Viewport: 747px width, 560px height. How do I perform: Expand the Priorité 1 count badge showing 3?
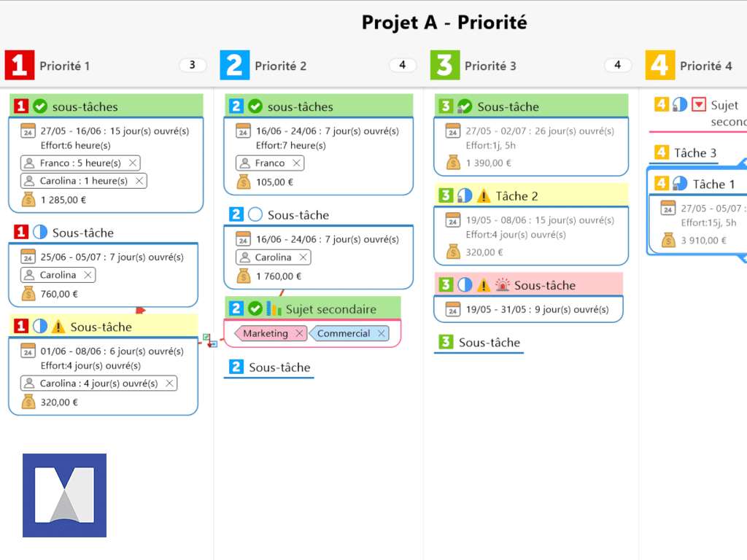(192, 65)
